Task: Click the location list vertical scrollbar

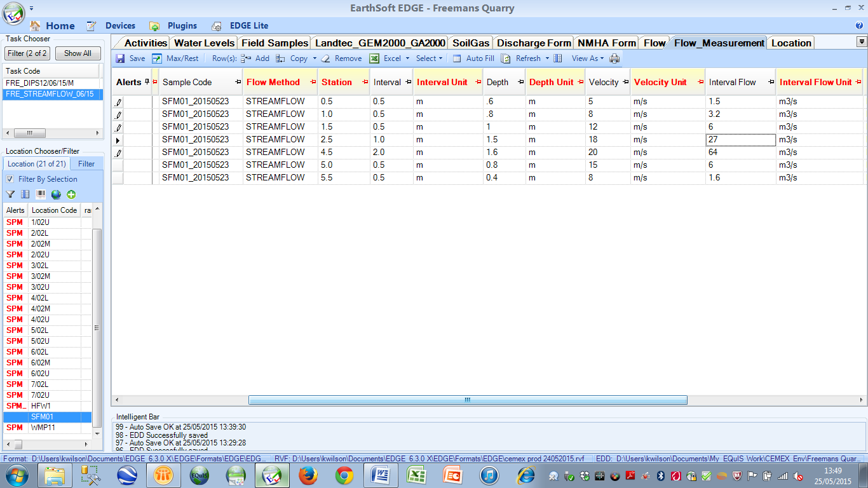Action: pyautogui.click(x=97, y=327)
